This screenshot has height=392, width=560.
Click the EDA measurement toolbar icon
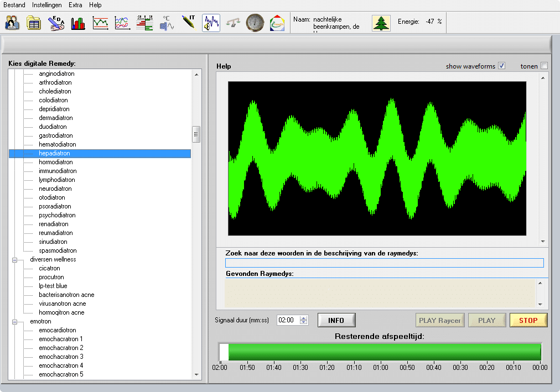[x=56, y=23]
